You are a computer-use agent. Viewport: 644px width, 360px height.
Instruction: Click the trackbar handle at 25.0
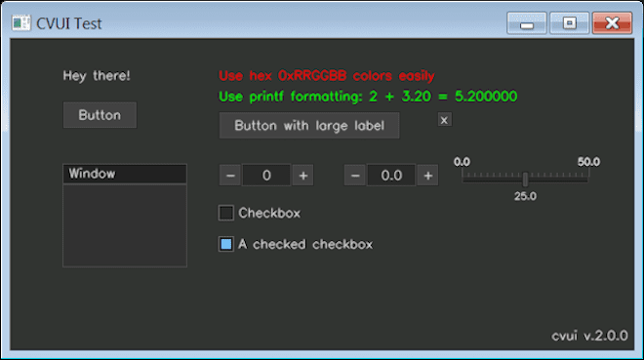tap(525, 179)
